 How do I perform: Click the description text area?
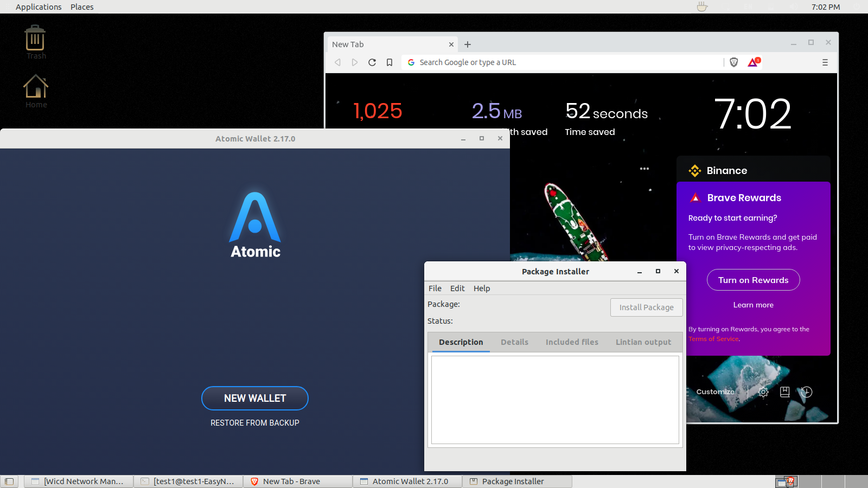tap(555, 400)
